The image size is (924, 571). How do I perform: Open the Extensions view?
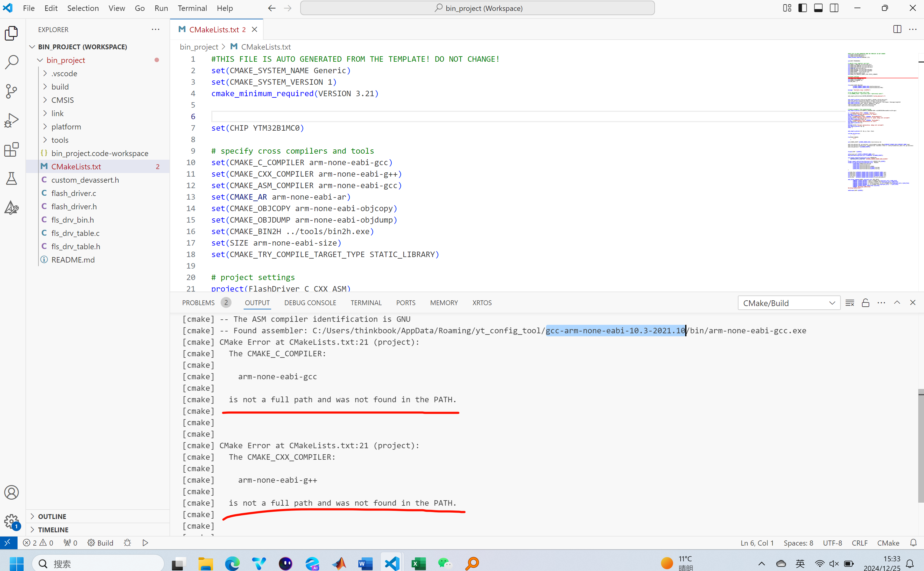coord(12,149)
